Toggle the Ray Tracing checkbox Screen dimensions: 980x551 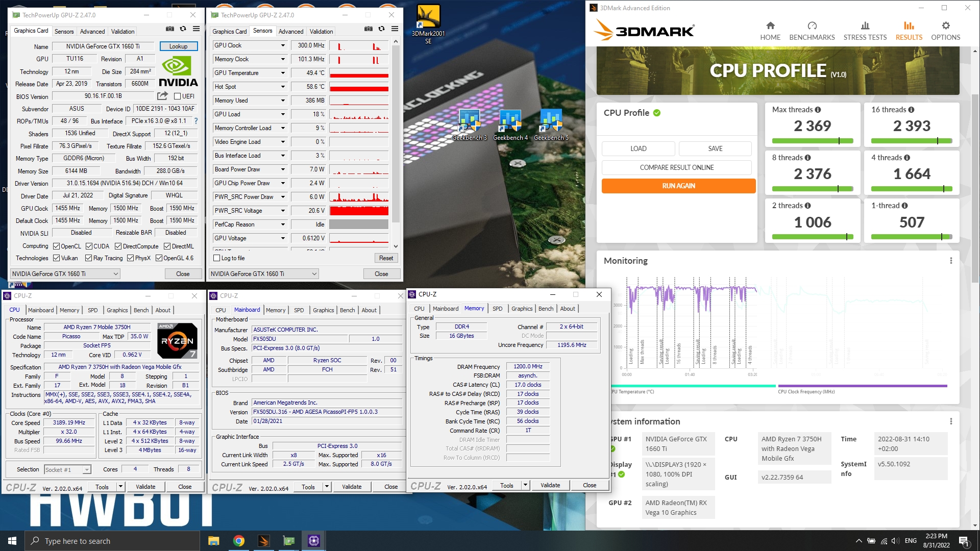click(89, 258)
